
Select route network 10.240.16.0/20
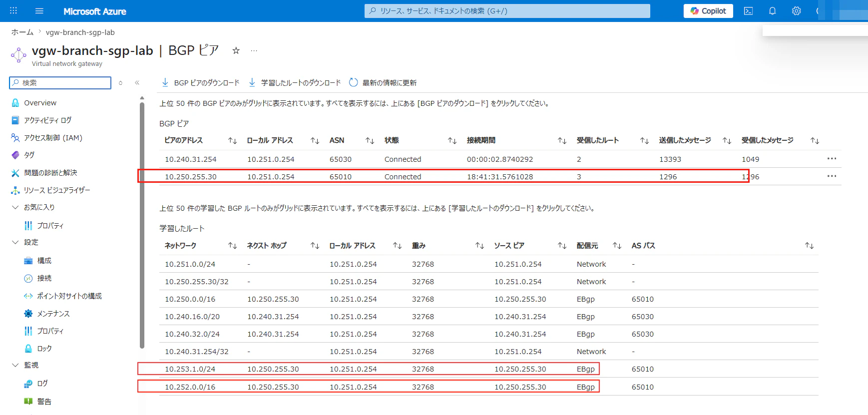192,317
